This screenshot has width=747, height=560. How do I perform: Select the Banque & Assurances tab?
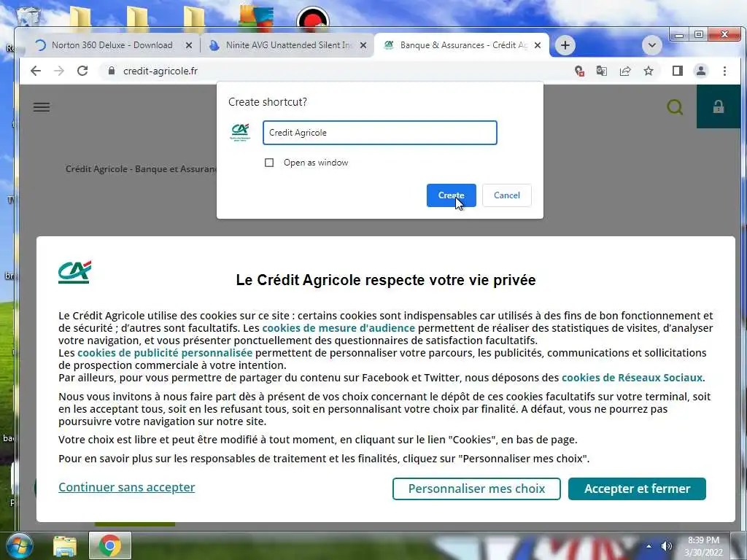pos(461,45)
